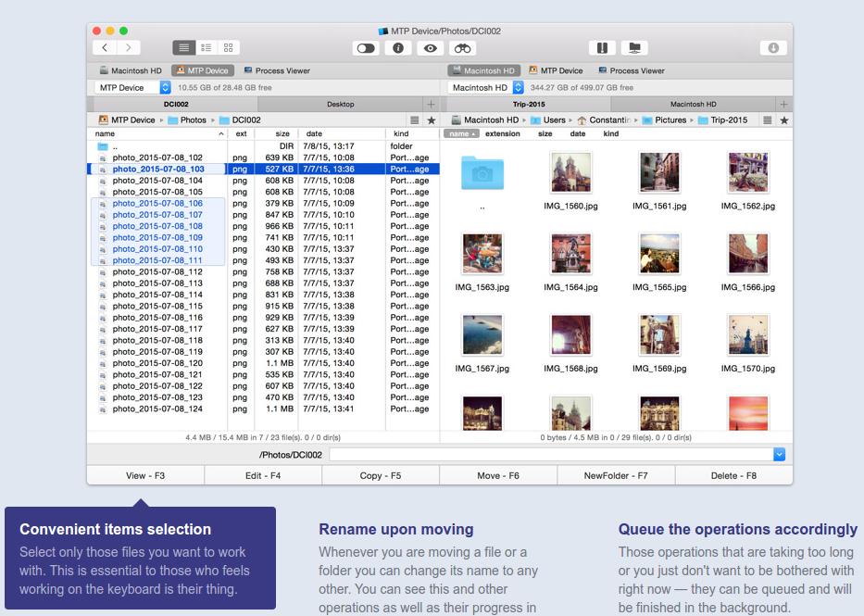Select Macintosh HD tab in right panel
The height and width of the screenshot is (616, 864).
pos(693,105)
